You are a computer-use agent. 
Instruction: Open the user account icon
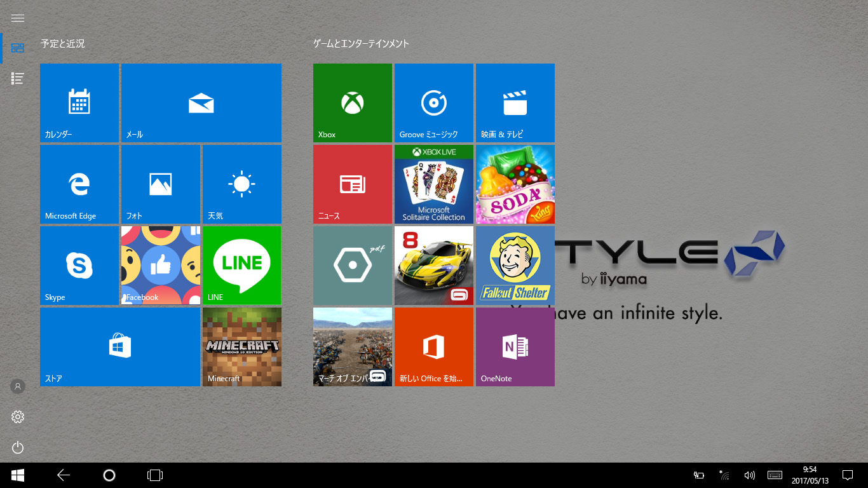18,386
